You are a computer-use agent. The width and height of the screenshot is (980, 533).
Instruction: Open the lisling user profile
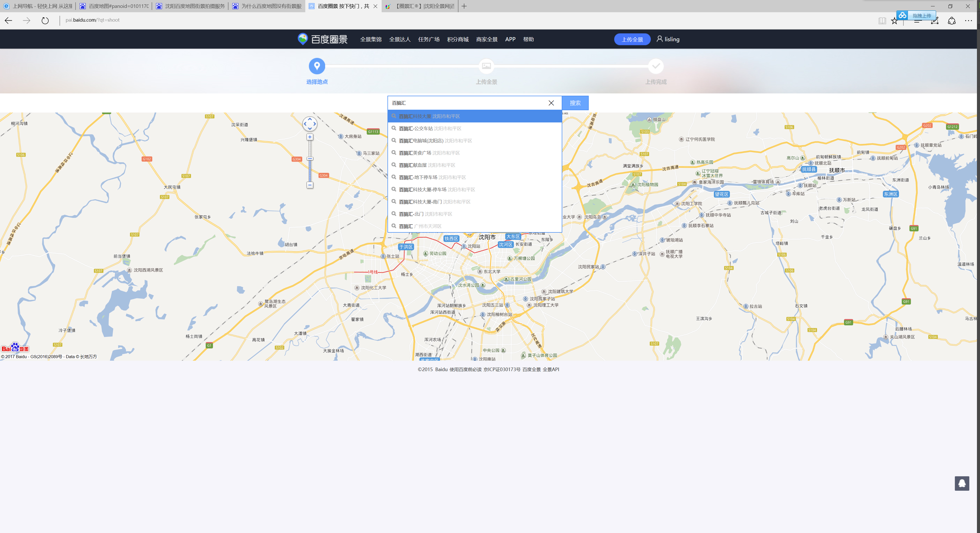click(x=668, y=39)
